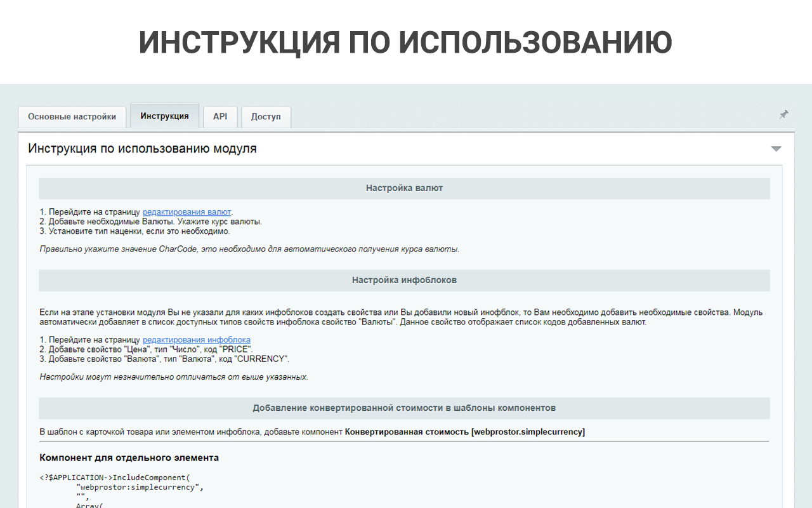The height and width of the screenshot is (508, 812).
Task: Go to the Доступ tab
Action: point(266,117)
